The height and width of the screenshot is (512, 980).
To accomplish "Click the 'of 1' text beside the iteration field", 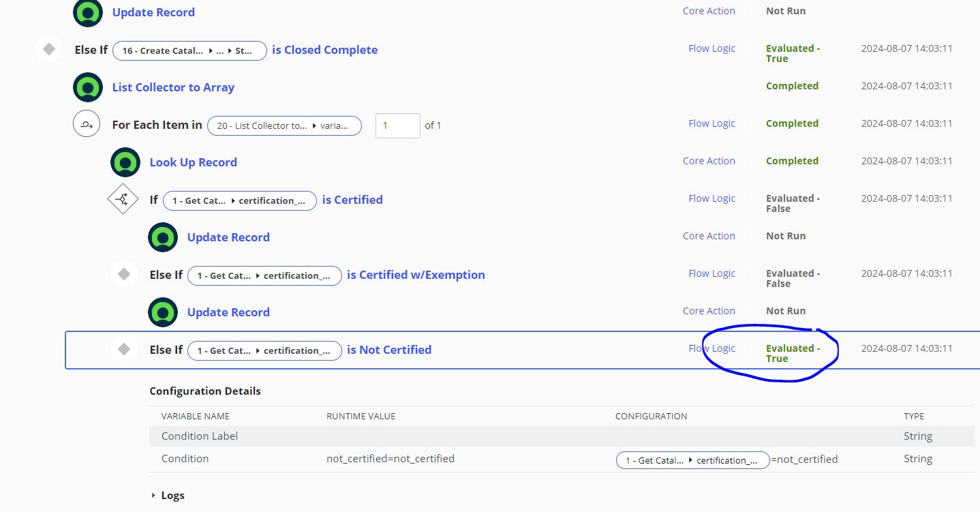I will click(433, 125).
